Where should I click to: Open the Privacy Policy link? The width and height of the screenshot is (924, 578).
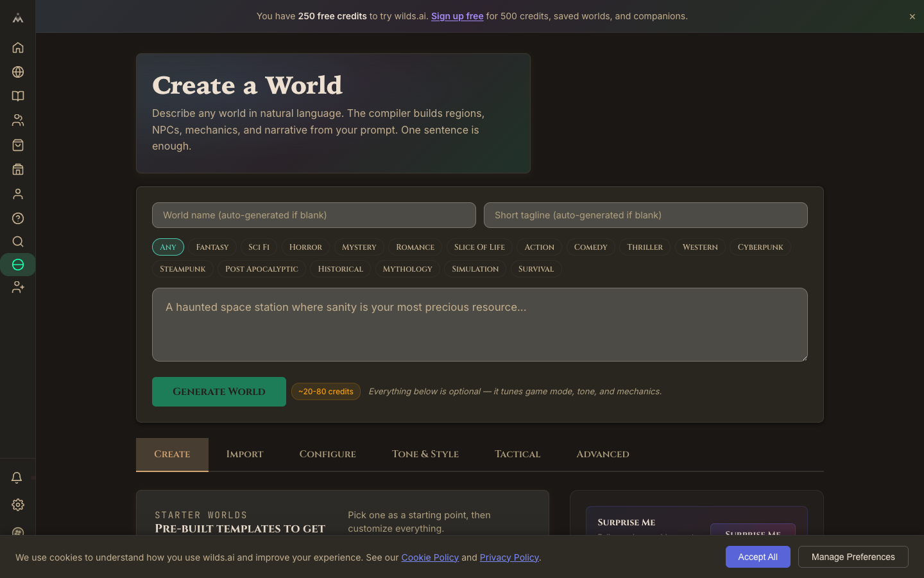[509, 557]
